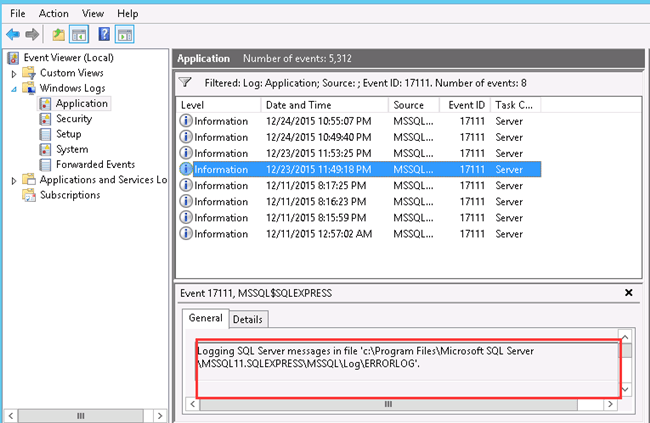
Task: Switch to the General tab
Action: pos(205,318)
